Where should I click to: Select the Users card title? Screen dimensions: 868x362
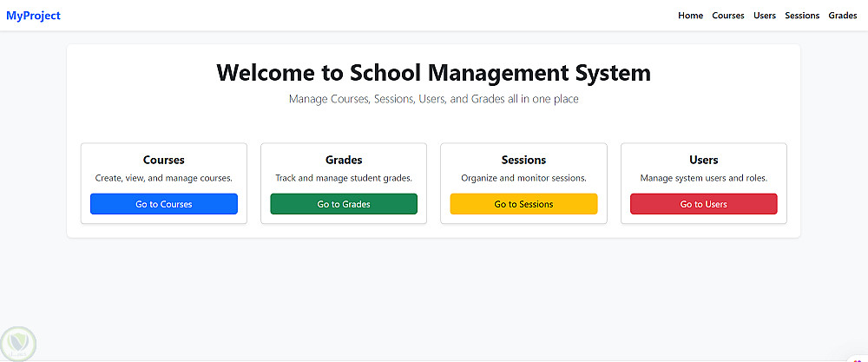pos(703,160)
